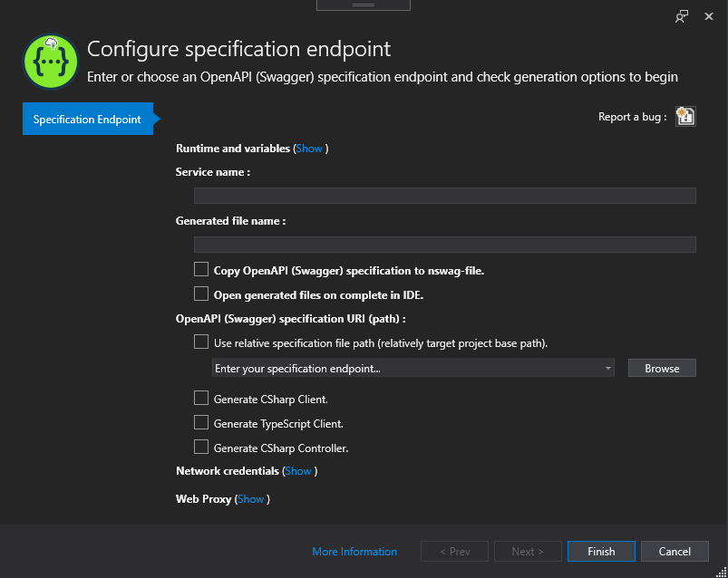The height and width of the screenshot is (578, 728).
Task: Open the specification endpoint dropdown arrow
Action: [x=608, y=369]
